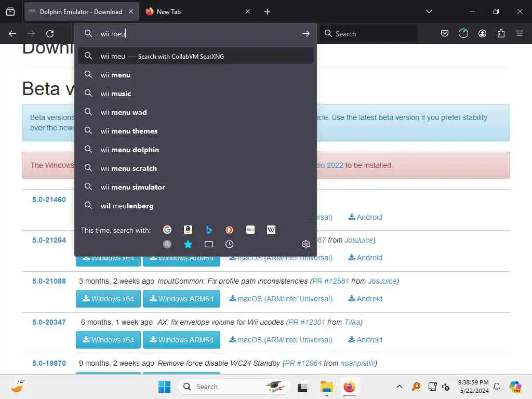
Task: Switch to Dolphin Emulator - Download tab
Action: pyautogui.click(x=82, y=11)
